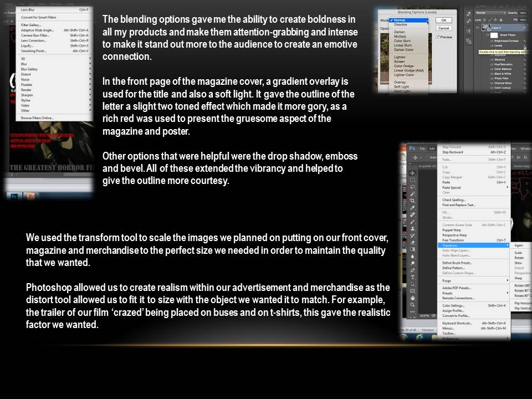
Task: Select the Rectangular Marquee tool
Action: 412,180
